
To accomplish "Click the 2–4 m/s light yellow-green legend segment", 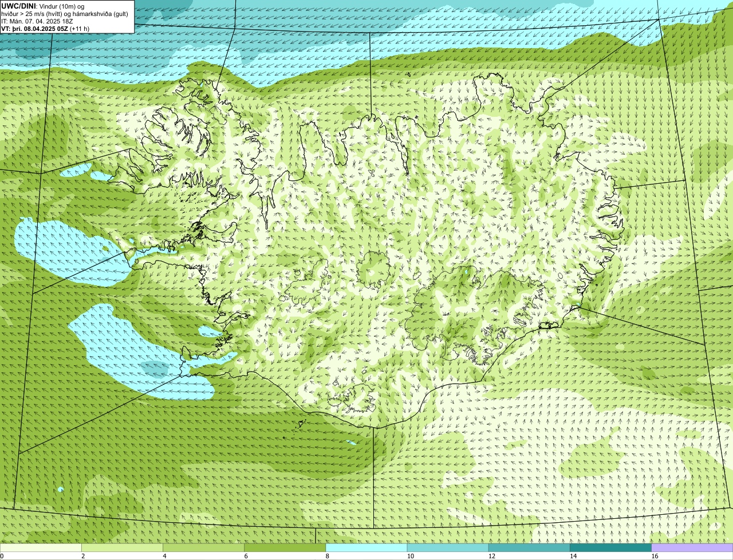I will coord(122,548).
